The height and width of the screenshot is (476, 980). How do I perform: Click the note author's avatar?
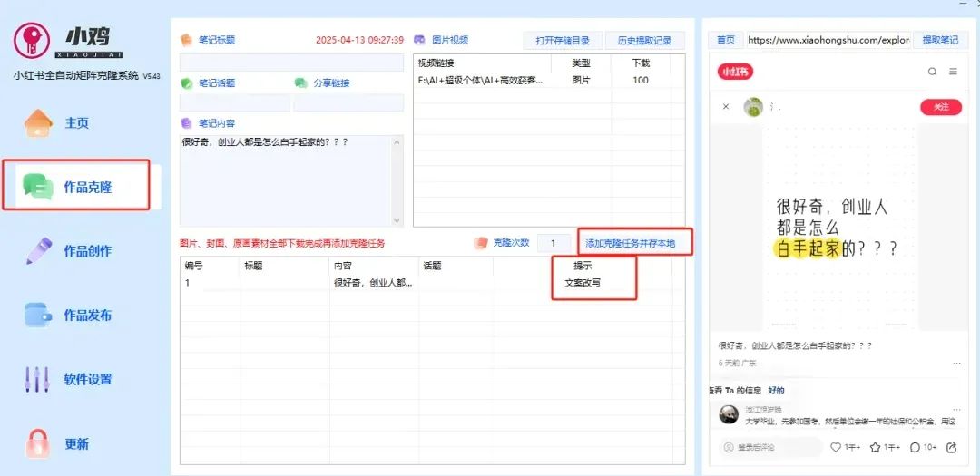(753, 108)
